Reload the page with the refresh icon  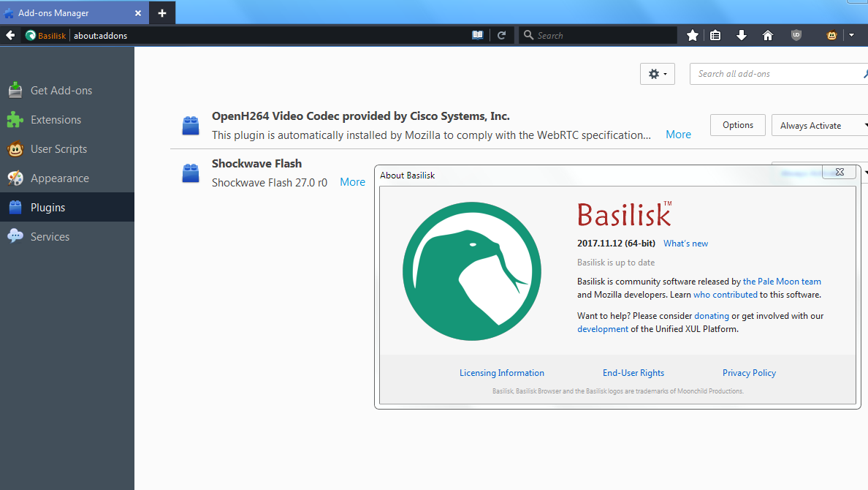(x=501, y=35)
